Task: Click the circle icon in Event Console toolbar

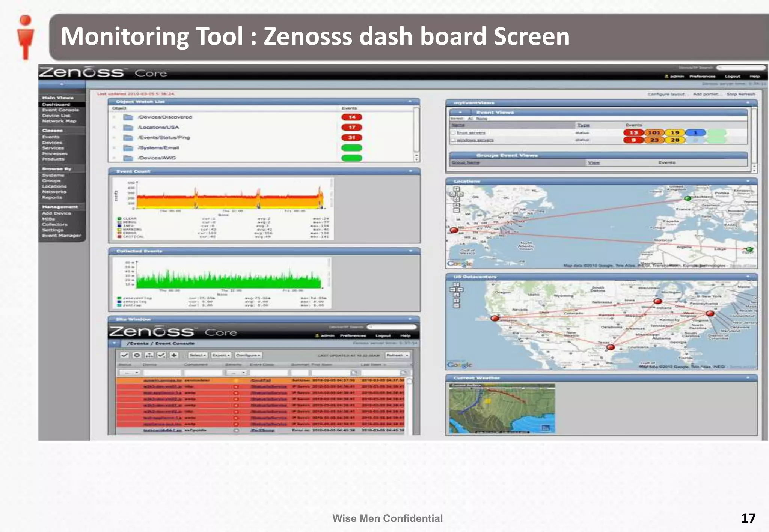Action: click(x=137, y=355)
